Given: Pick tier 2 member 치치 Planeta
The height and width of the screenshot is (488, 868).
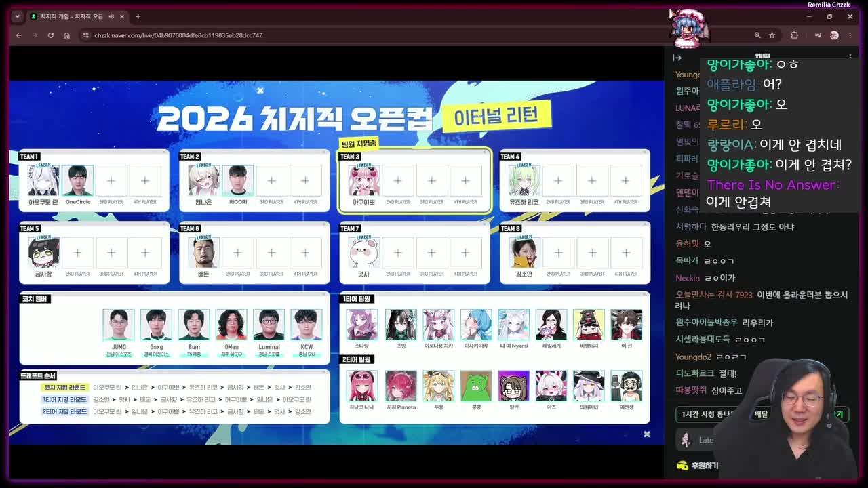Looking at the screenshot, I should click(401, 386).
